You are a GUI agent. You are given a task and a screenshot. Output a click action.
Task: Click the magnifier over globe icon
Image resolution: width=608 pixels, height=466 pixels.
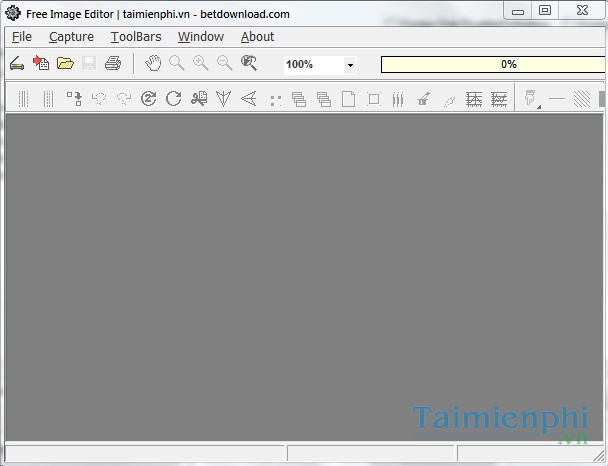249,63
